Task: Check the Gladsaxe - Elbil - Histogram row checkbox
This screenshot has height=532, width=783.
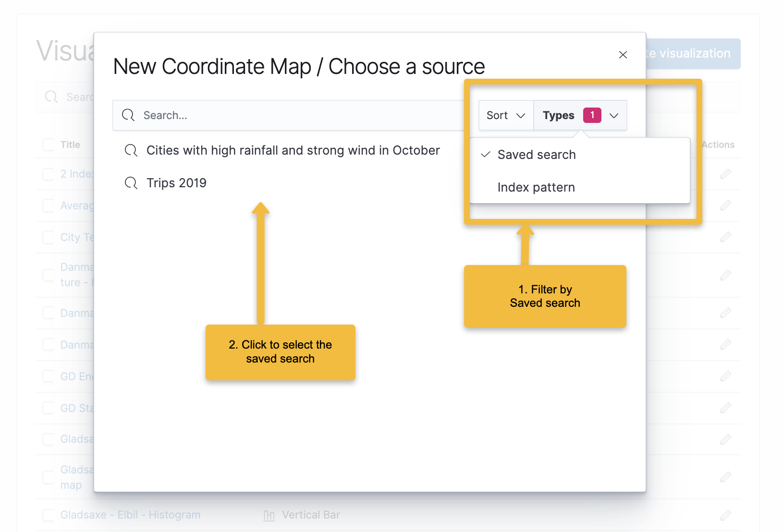Action: (48, 515)
